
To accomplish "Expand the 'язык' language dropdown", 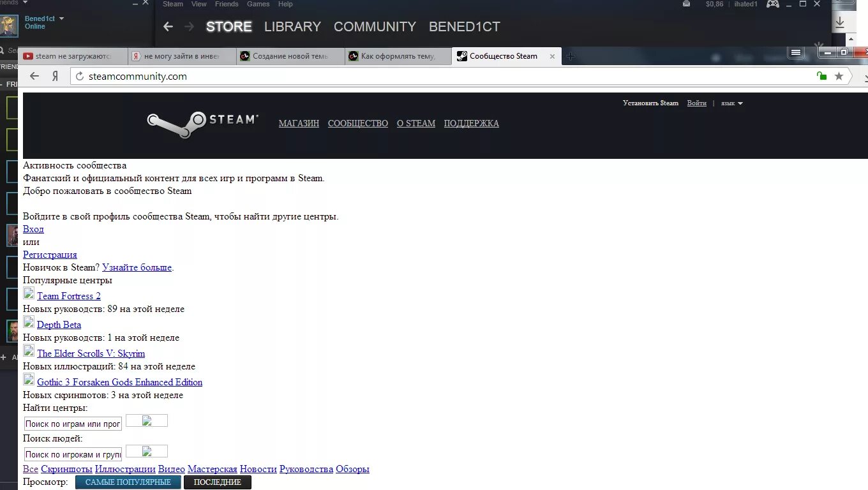I will tap(731, 103).
